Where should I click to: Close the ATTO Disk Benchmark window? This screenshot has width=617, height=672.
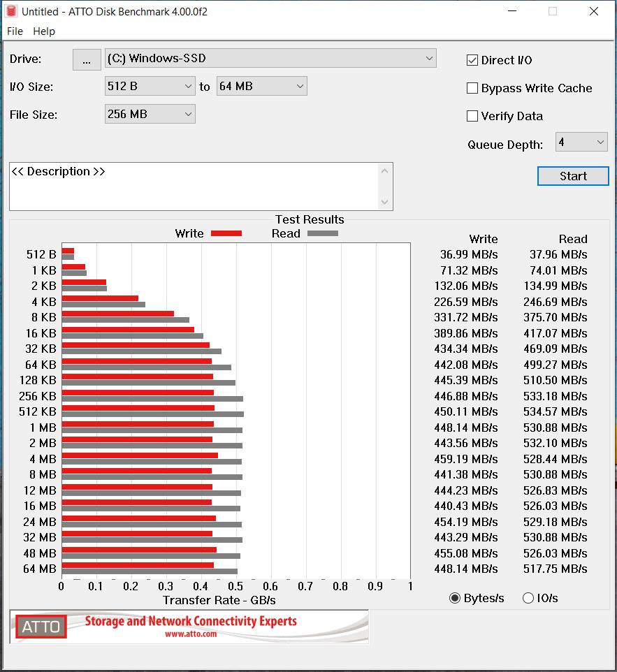594,11
